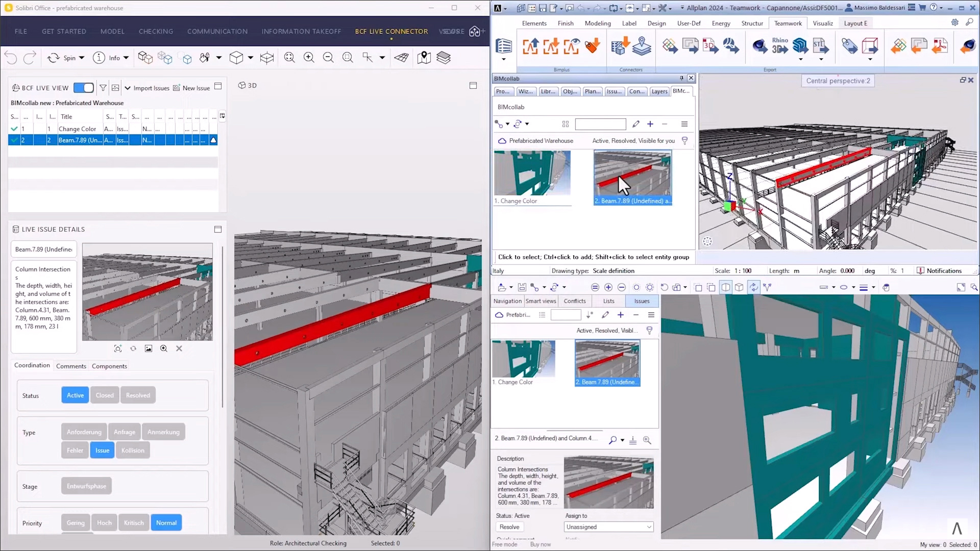Click the refresh icon under issue snapshot
The height and width of the screenshot is (551, 980).
(x=133, y=348)
